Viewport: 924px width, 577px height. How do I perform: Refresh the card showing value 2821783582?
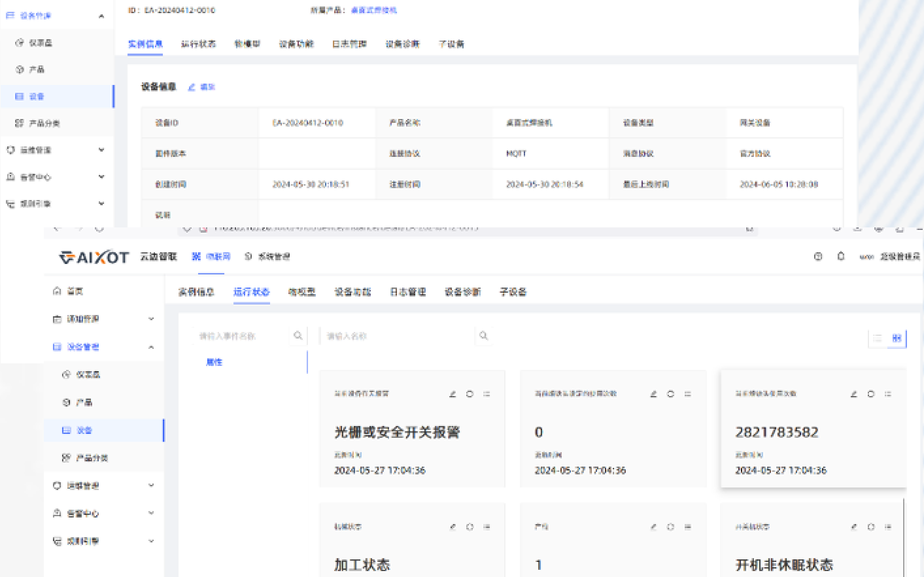pyautogui.click(x=870, y=394)
